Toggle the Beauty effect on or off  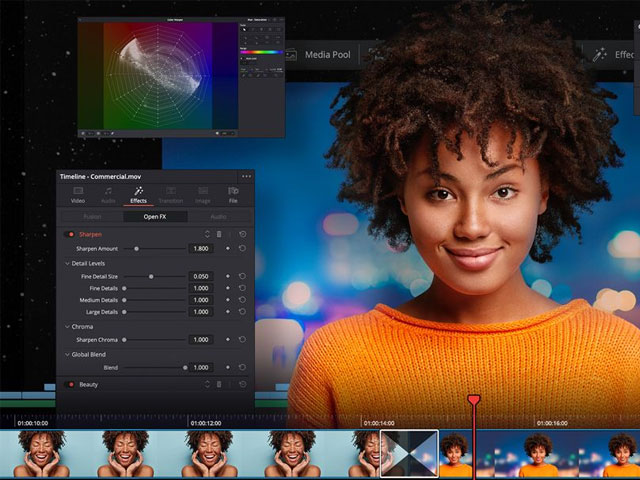70,384
